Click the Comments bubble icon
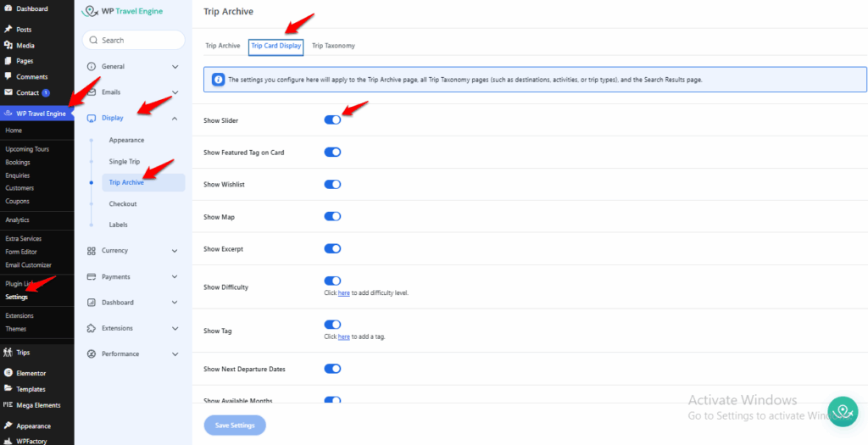Viewport: 868px width, 445px height. pos(8,77)
